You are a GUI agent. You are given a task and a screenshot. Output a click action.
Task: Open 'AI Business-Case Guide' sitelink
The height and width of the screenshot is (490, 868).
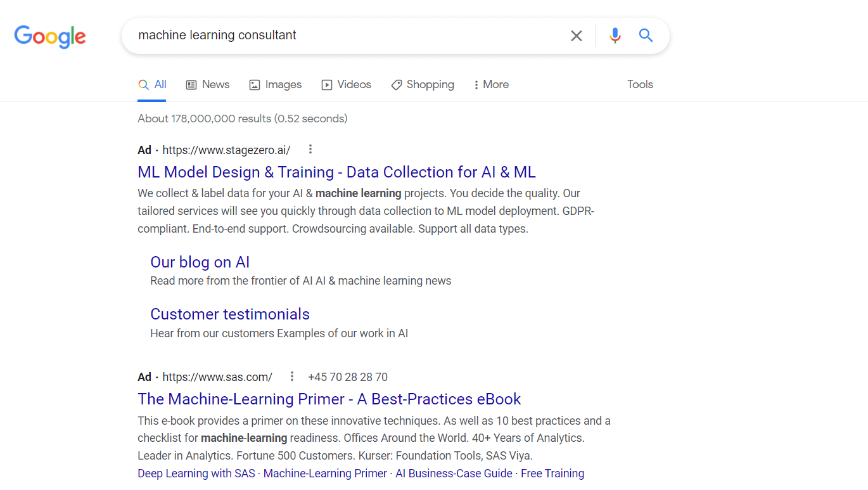(x=454, y=474)
